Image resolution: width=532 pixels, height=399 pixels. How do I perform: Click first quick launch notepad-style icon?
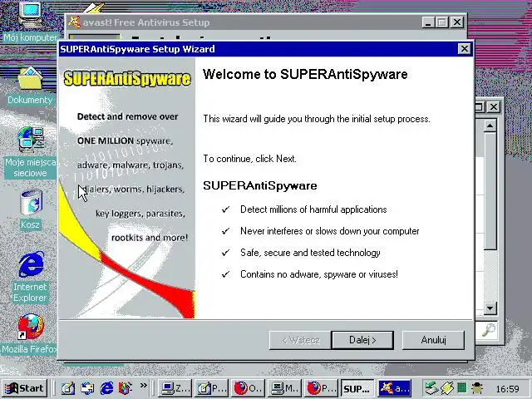(x=68, y=388)
